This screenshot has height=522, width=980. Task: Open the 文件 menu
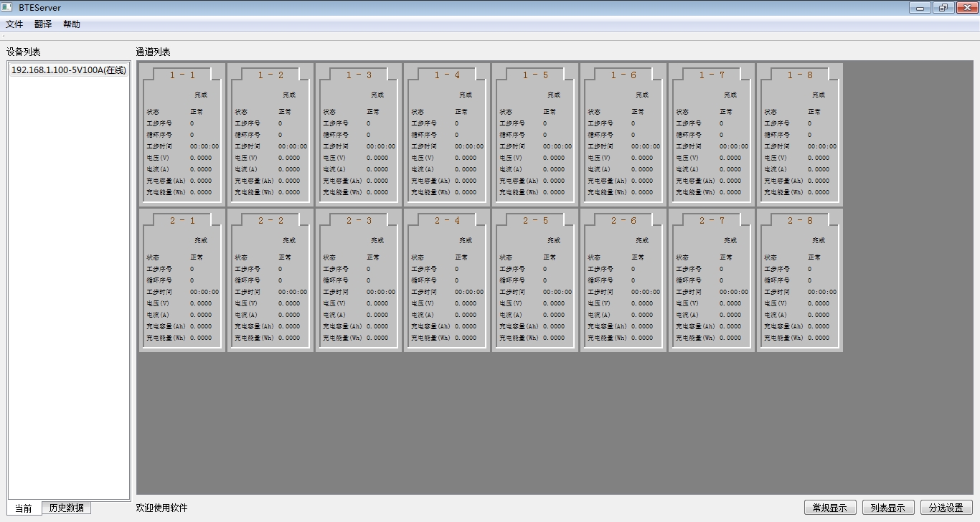(x=14, y=24)
